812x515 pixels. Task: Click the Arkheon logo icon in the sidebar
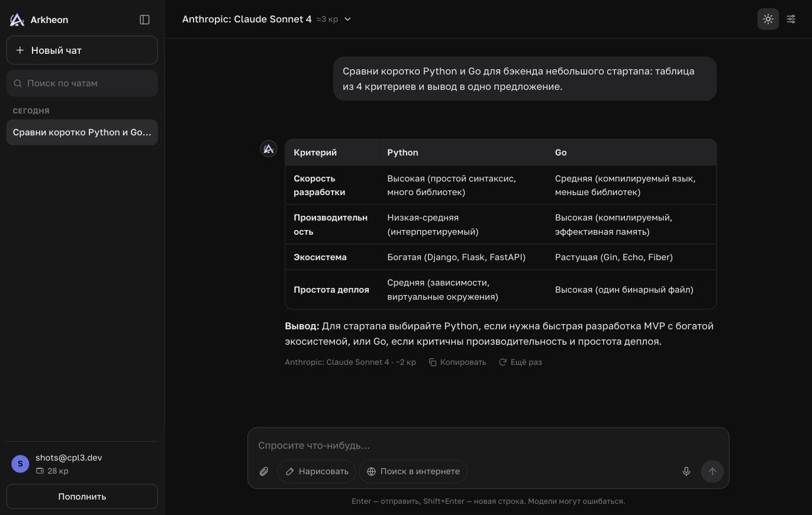(17, 20)
